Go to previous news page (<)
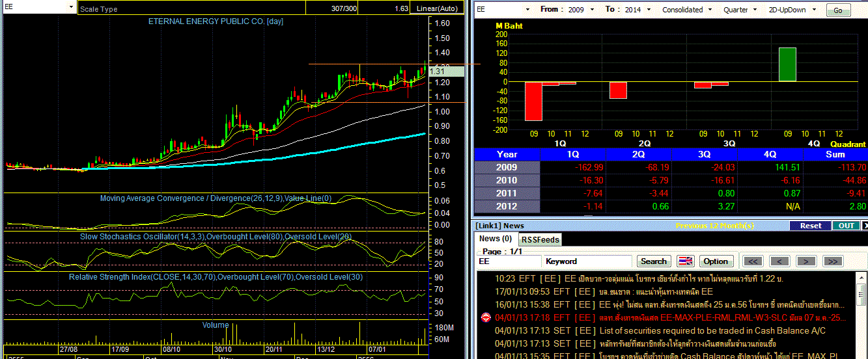Screen dimensions: 868x359 click(779, 261)
